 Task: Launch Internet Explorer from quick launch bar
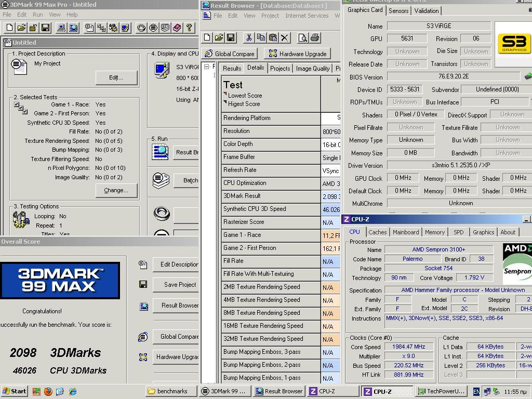[x=72, y=392]
